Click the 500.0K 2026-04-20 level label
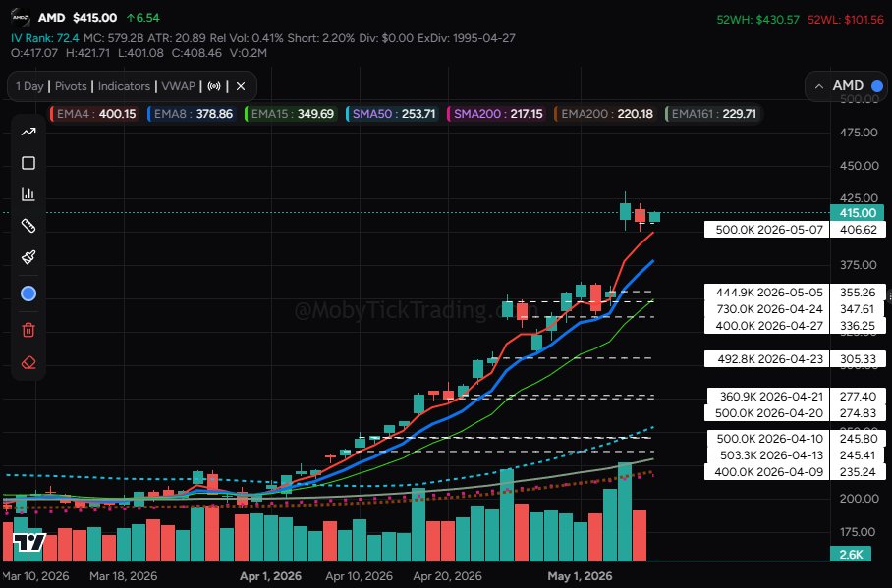The height and width of the screenshot is (588, 892). pyautogui.click(x=767, y=413)
